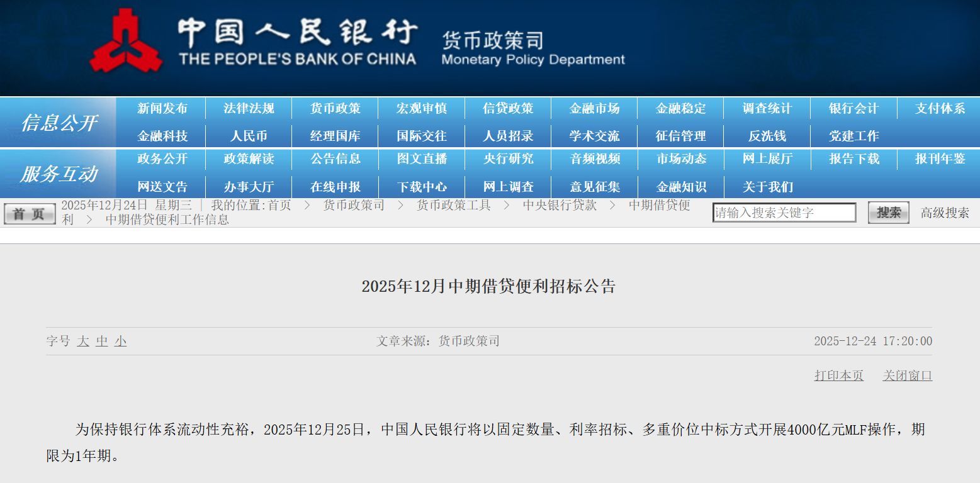Open 高级搜索 advanced search
The height and width of the screenshot is (483, 980).
(944, 213)
